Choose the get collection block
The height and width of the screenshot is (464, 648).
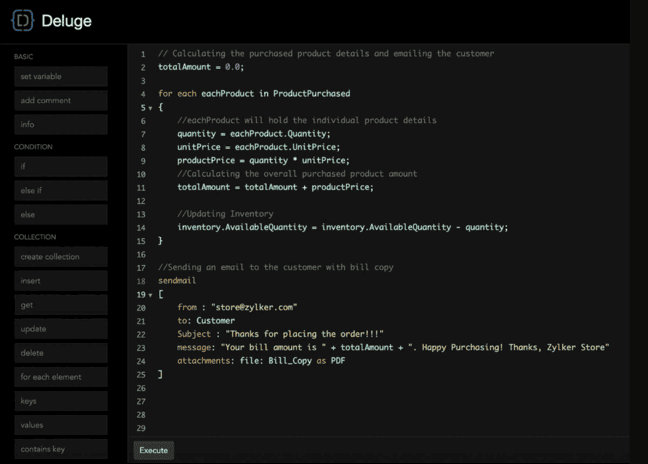click(x=61, y=305)
